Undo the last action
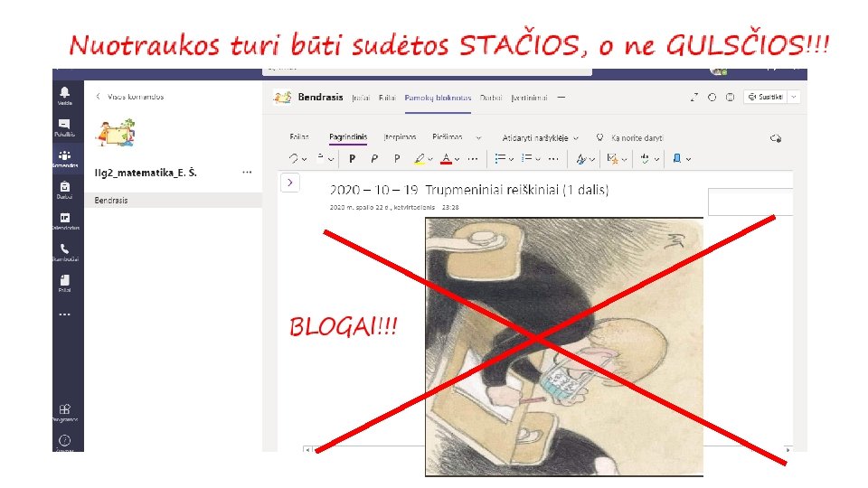 pos(293,159)
